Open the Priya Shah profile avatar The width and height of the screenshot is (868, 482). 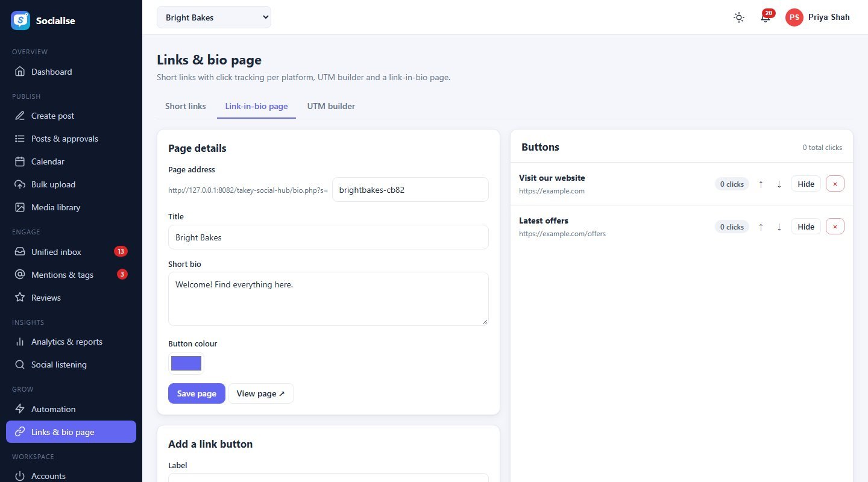pyautogui.click(x=794, y=17)
